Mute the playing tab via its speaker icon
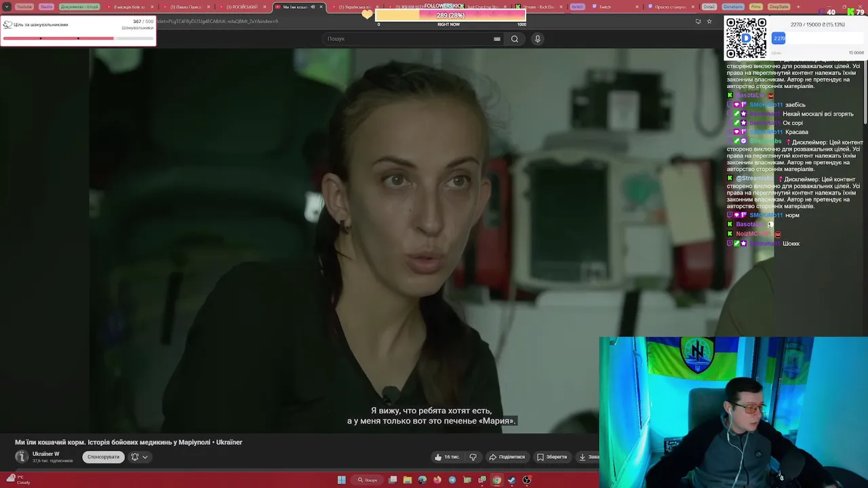The width and height of the screenshot is (868, 488). (313, 7)
